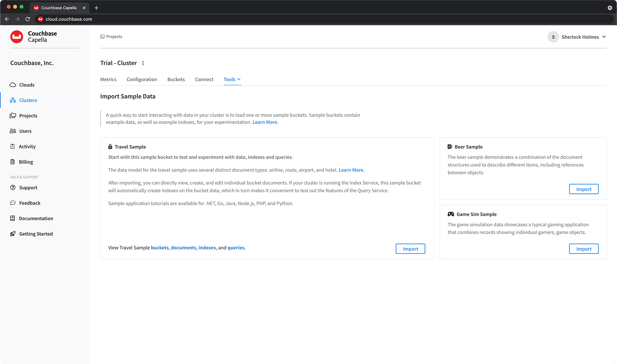Click the three-dot menu beside Trial - Cluster

[143, 63]
